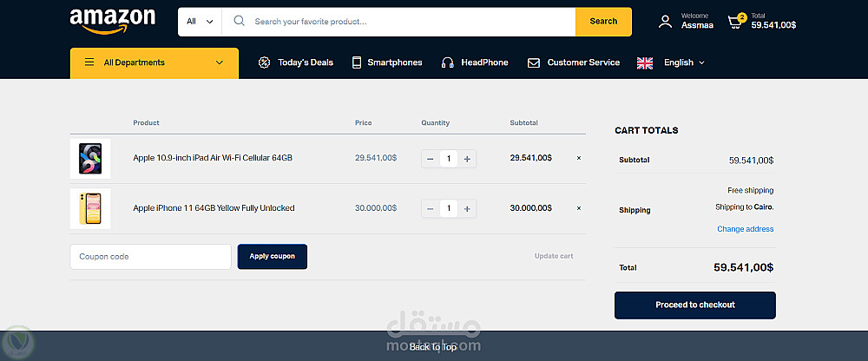Focus the product search field
This screenshot has height=361, width=868.
pyautogui.click(x=398, y=22)
